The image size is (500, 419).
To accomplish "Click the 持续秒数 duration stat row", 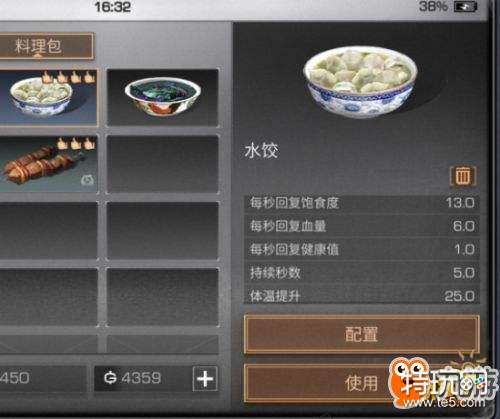I will [362, 273].
